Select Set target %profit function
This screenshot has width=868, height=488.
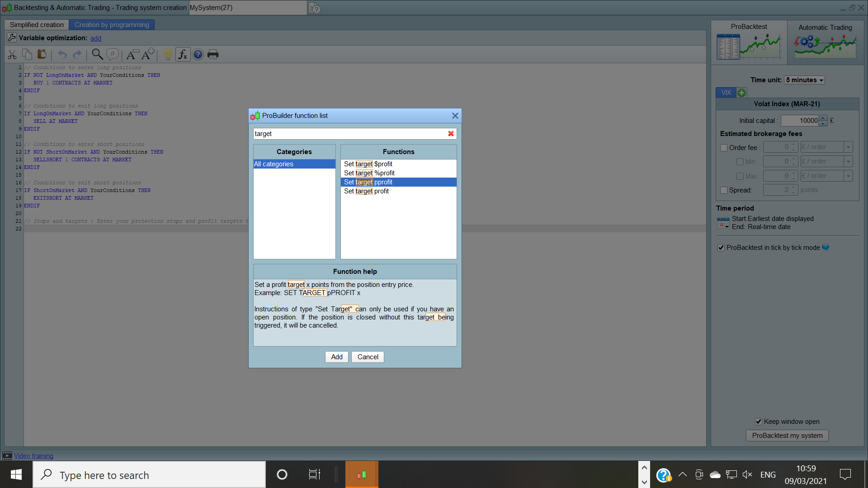click(369, 173)
